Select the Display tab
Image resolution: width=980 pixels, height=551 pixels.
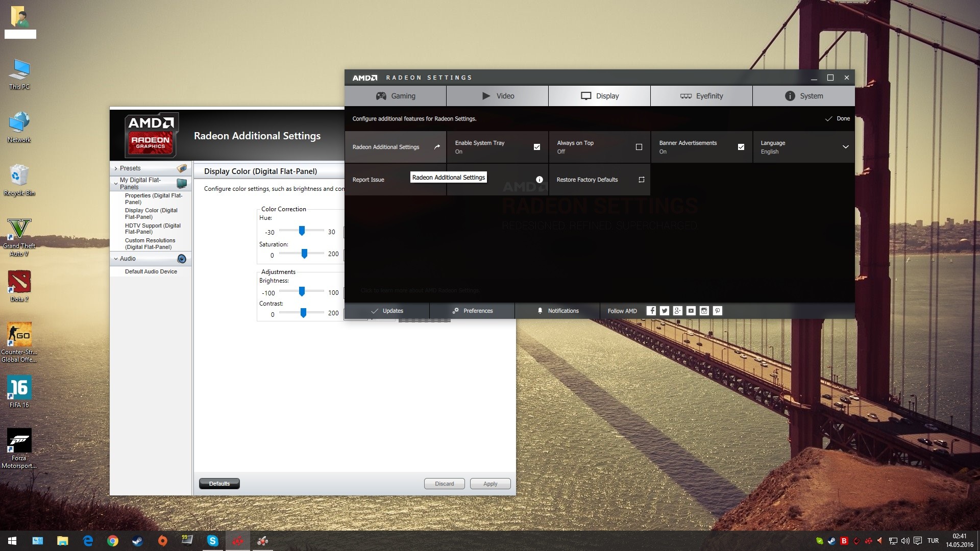600,96
